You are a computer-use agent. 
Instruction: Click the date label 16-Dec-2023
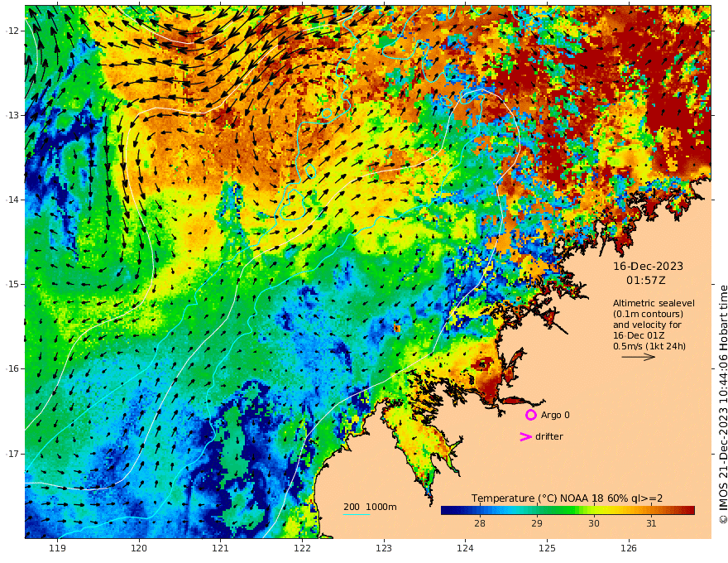click(648, 266)
